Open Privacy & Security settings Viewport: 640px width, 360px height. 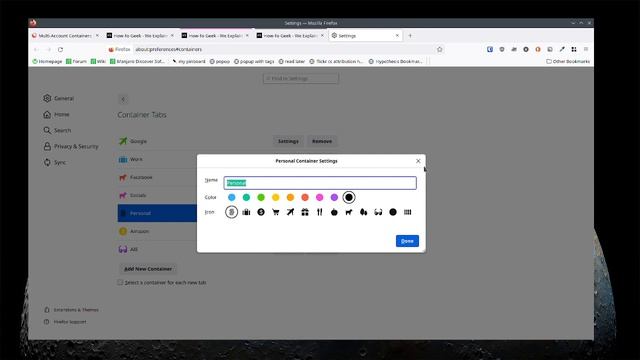pyautogui.click(x=71, y=146)
